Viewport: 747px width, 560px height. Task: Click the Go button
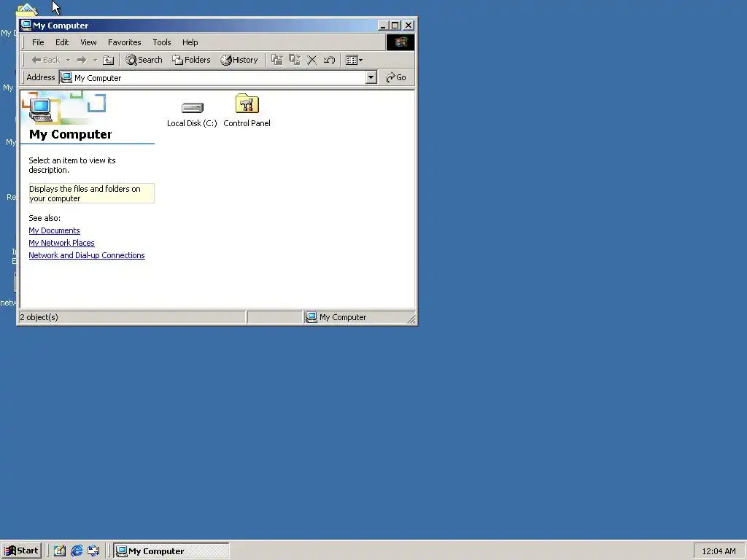pos(396,77)
